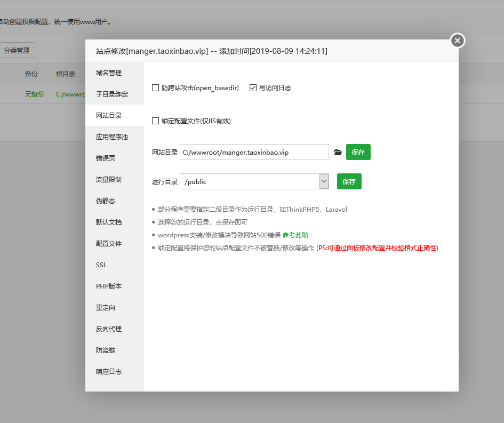The image size is (504, 423).
Task: Select the 网站目录 tab
Action: 115,115
